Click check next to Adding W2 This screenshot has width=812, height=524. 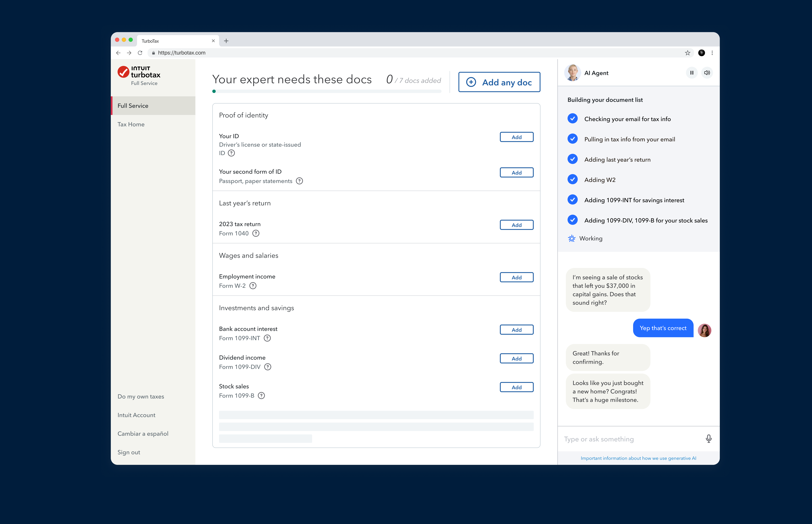point(573,179)
